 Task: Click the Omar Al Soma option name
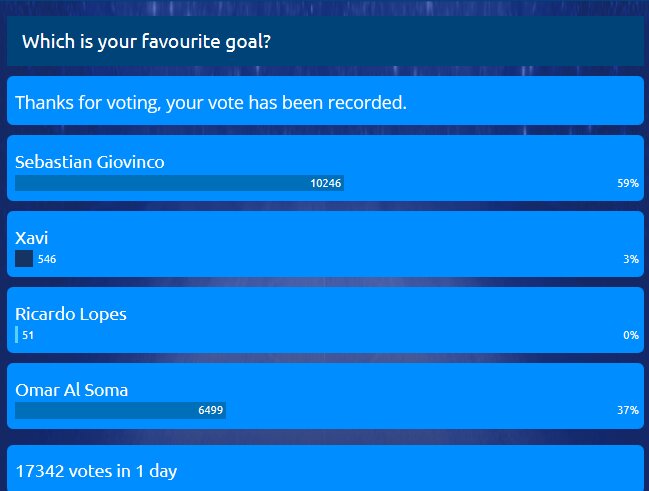coord(72,390)
